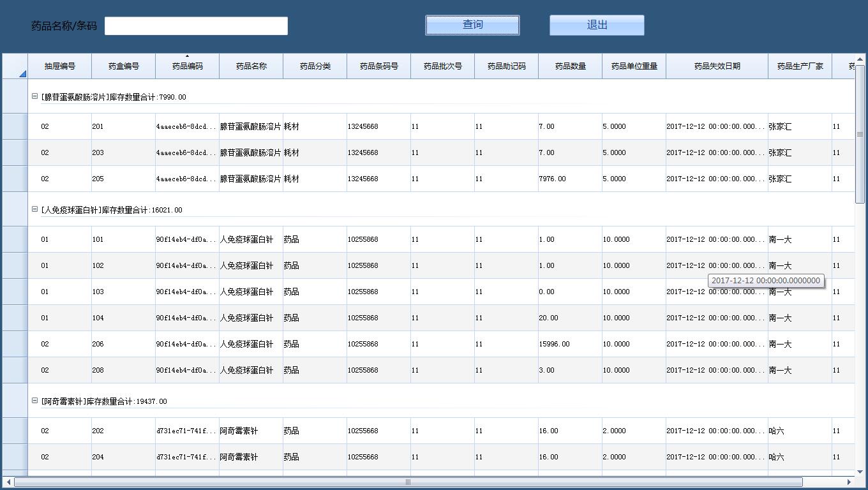868x490 pixels.
Task: Select the cell with quantity 15996.00
Action: click(569, 344)
